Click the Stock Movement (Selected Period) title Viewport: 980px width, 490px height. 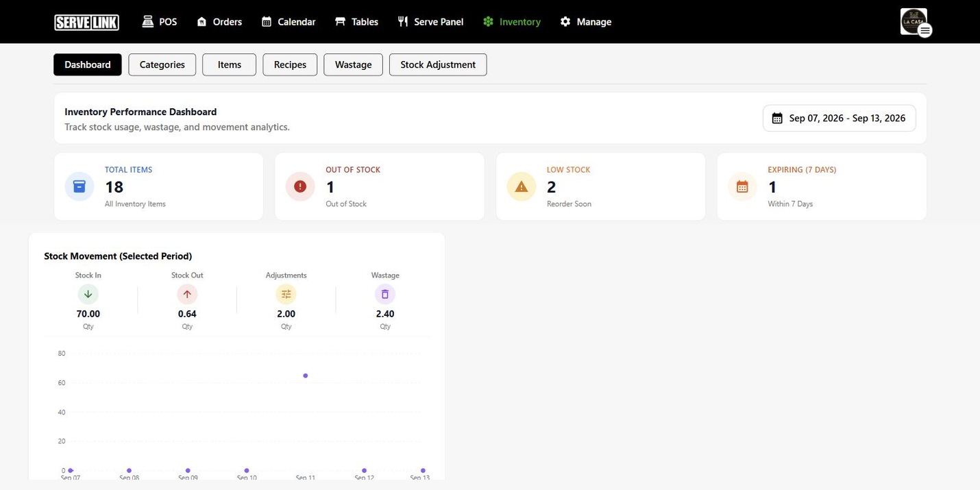click(x=118, y=256)
